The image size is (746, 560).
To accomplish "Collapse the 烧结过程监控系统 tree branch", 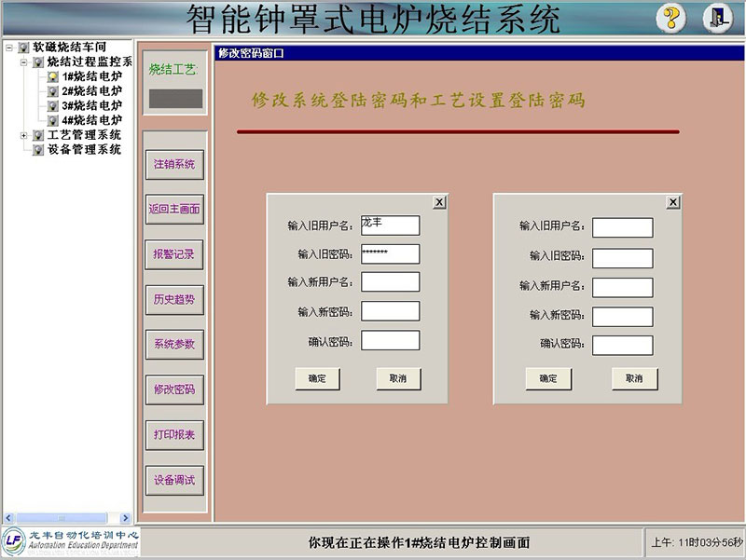I will pos(24,61).
